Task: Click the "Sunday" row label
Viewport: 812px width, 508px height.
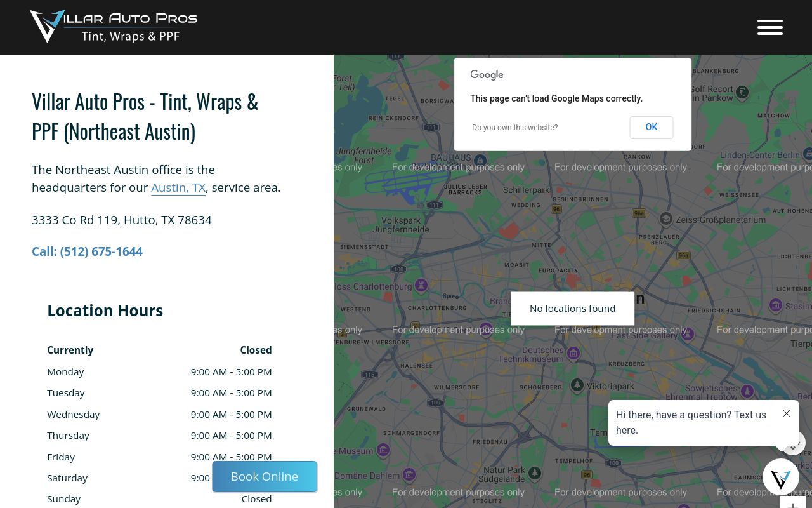Action: tap(64, 498)
